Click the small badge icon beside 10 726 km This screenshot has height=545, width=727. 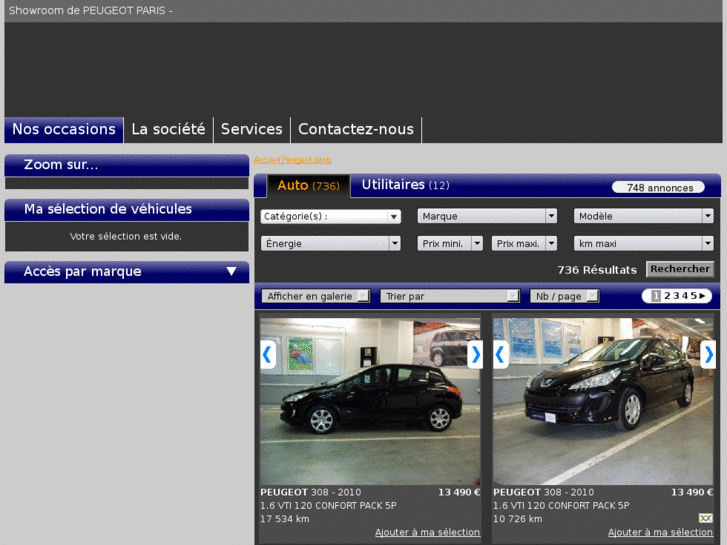705,518
